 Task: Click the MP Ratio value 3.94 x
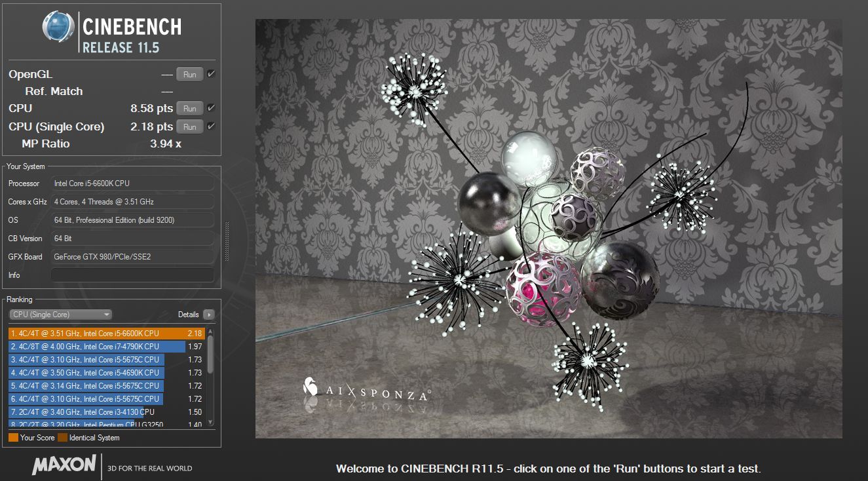pyautogui.click(x=166, y=144)
